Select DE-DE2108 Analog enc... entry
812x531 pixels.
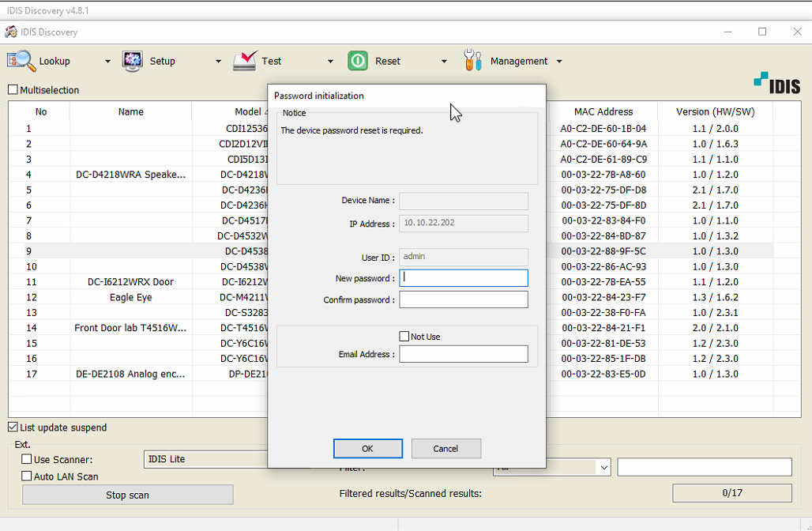(x=130, y=374)
